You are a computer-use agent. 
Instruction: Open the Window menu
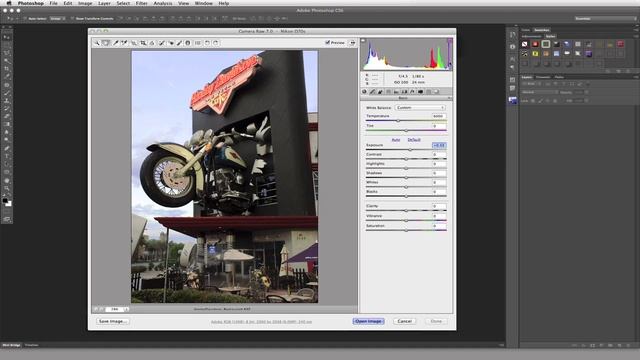(x=203, y=3)
